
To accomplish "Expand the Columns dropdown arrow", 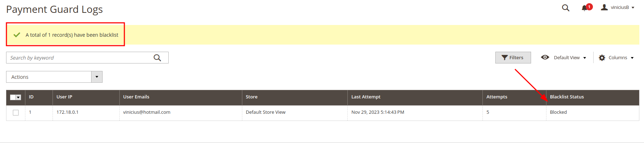I will tap(632, 58).
